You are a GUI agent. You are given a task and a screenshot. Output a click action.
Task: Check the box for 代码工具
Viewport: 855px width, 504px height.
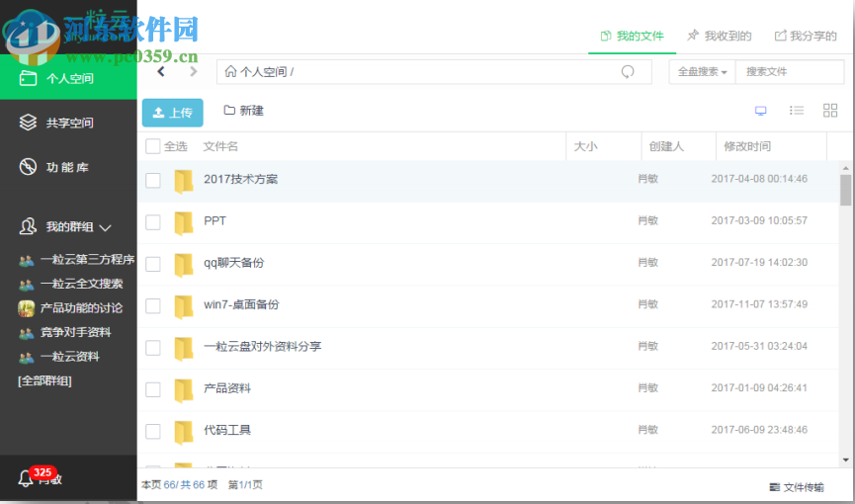coord(152,432)
